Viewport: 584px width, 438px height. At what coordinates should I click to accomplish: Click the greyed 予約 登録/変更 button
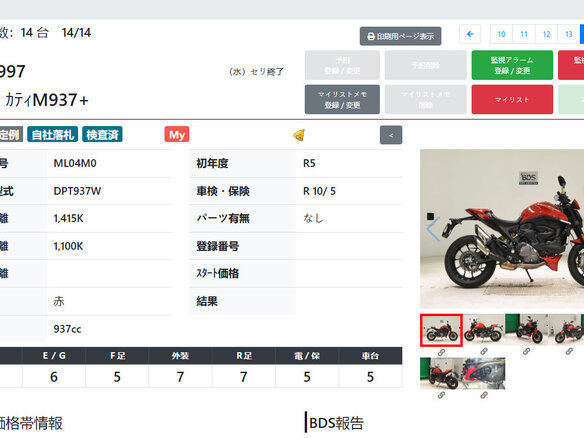pos(342,65)
